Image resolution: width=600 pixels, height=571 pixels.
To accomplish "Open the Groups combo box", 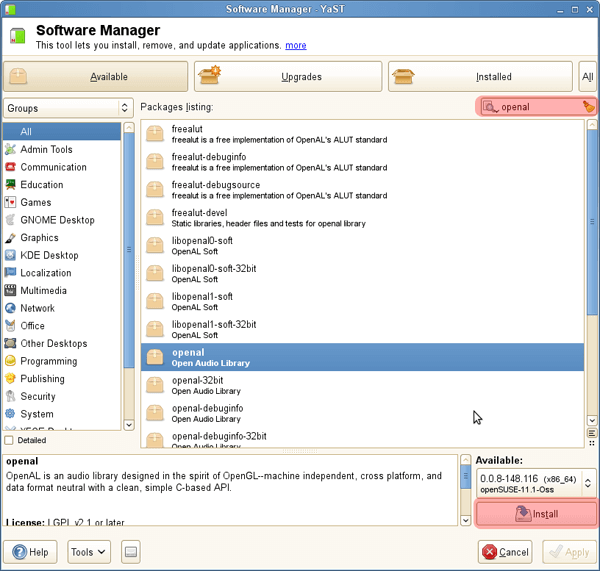I will pos(68,108).
